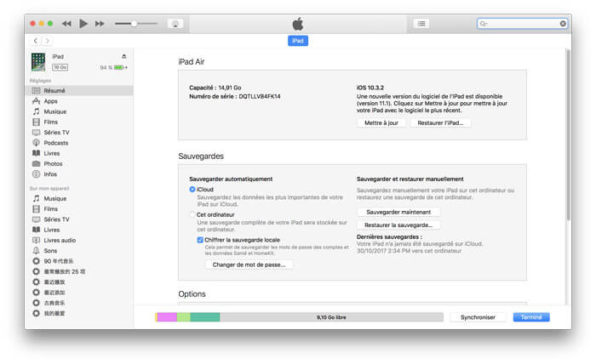Image resolution: width=596 pixels, height=364 pixels.
Task: Click the play button
Action: click(83, 24)
